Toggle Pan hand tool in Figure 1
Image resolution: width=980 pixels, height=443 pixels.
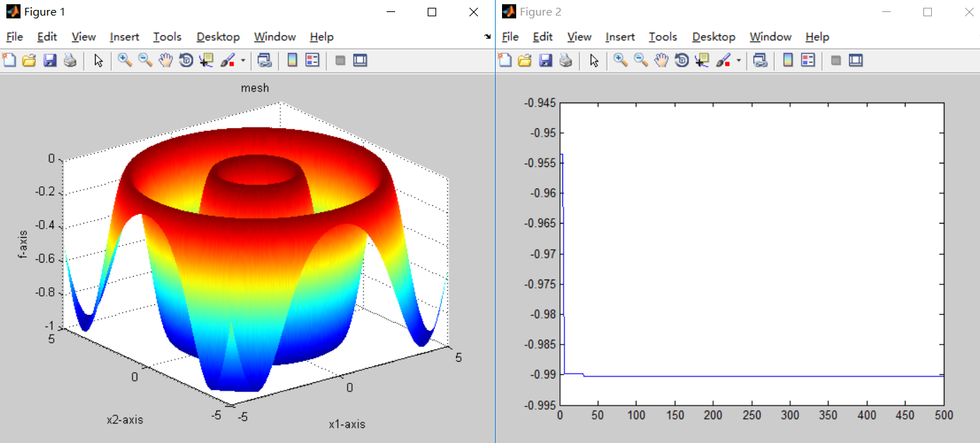pos(166,61)
